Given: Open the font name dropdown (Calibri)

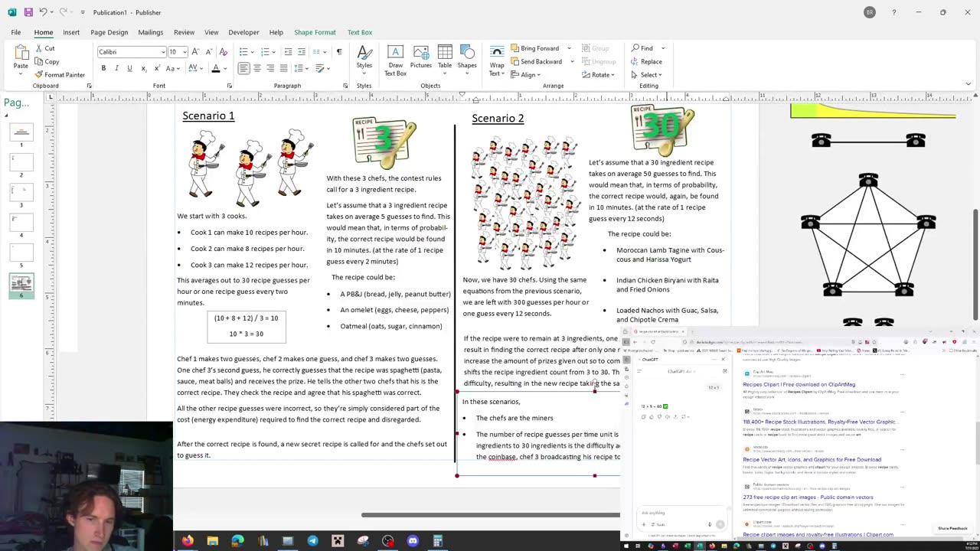Looking at the screenshot, I should pyautogui.click(x=162, y=52).
